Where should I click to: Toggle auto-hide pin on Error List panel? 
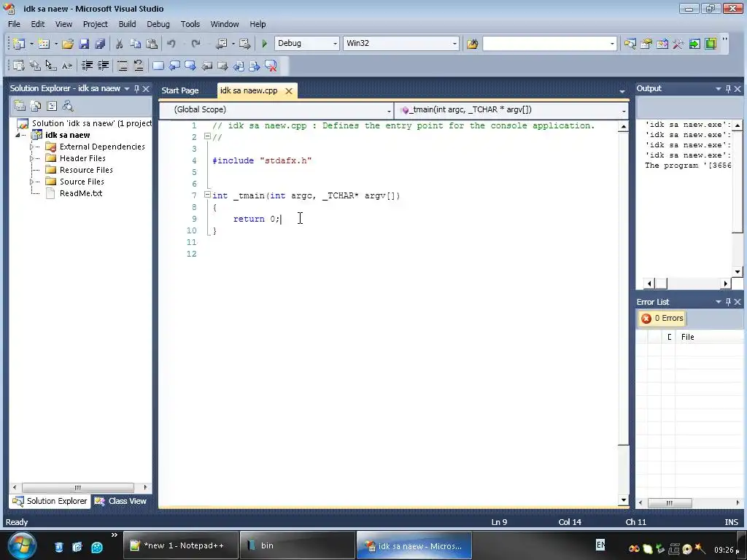pos(728,302)
